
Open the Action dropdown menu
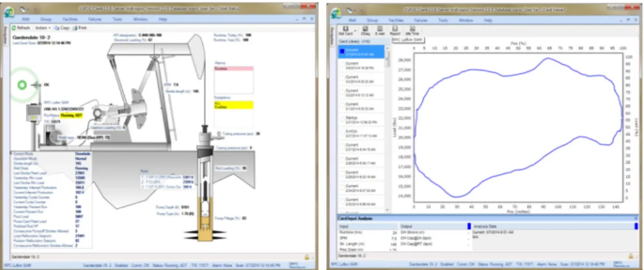pyautogui.click(x=43, y=28)
